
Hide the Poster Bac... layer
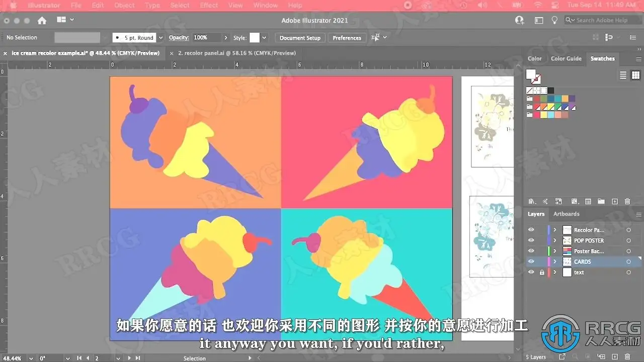pyautogui.click(x=531, y=251)
